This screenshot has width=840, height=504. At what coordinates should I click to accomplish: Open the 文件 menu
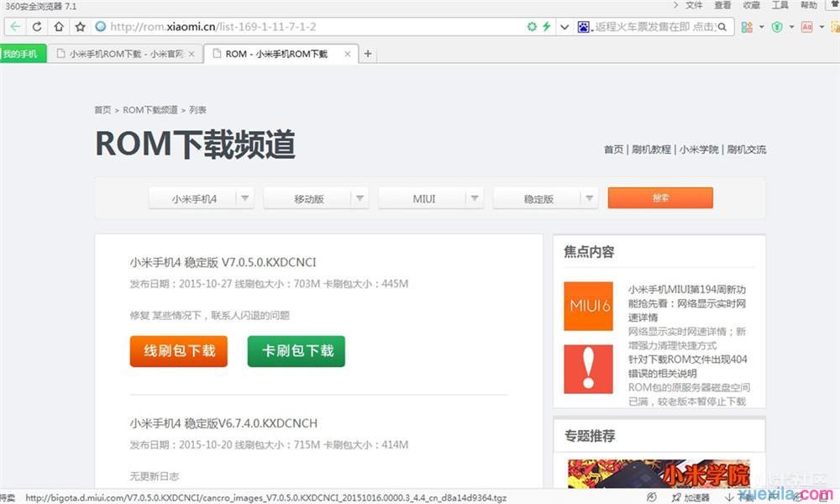(x=694, y=5)
